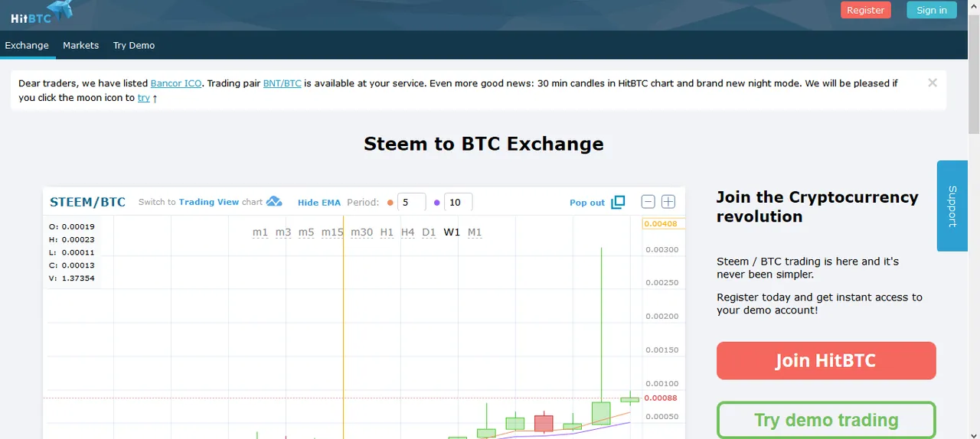Click the orange EMA period dot
The width and height of the screenshot is (980, 439).
(x=390, y=203)
